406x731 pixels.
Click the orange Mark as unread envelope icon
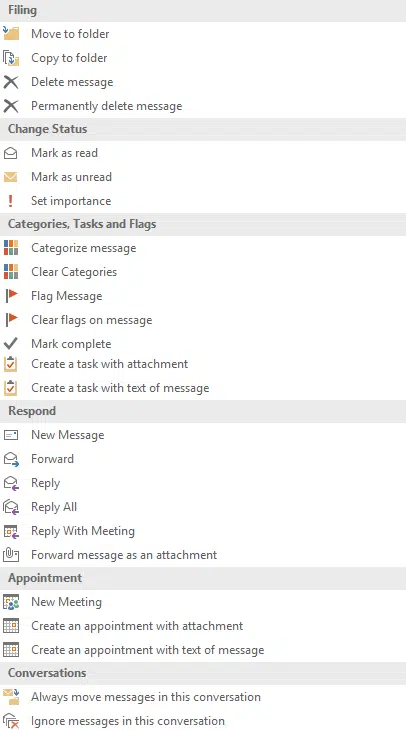pos(10,177)
